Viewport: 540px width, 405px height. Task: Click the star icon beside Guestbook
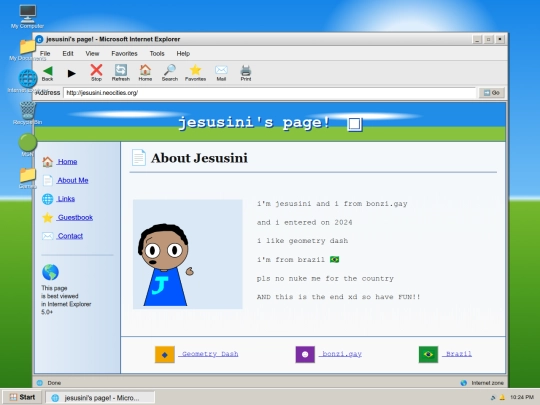[x=48, y=217]
